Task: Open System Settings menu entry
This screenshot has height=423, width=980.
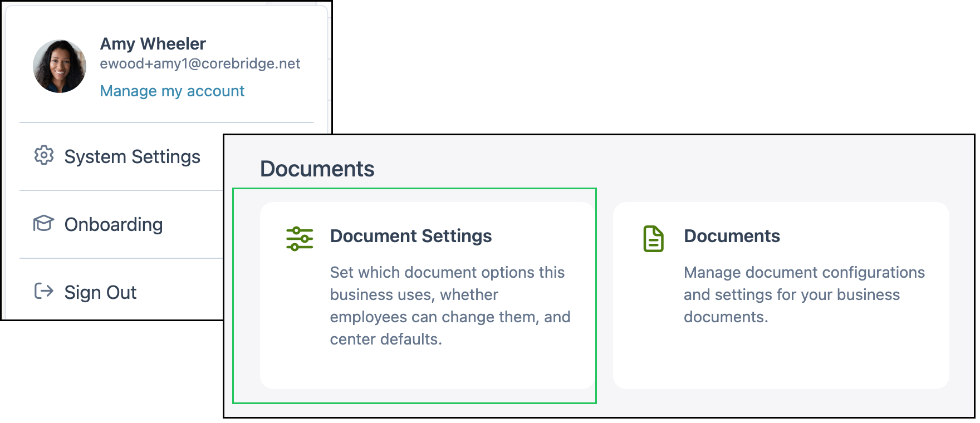Action: tap(132, 157)
